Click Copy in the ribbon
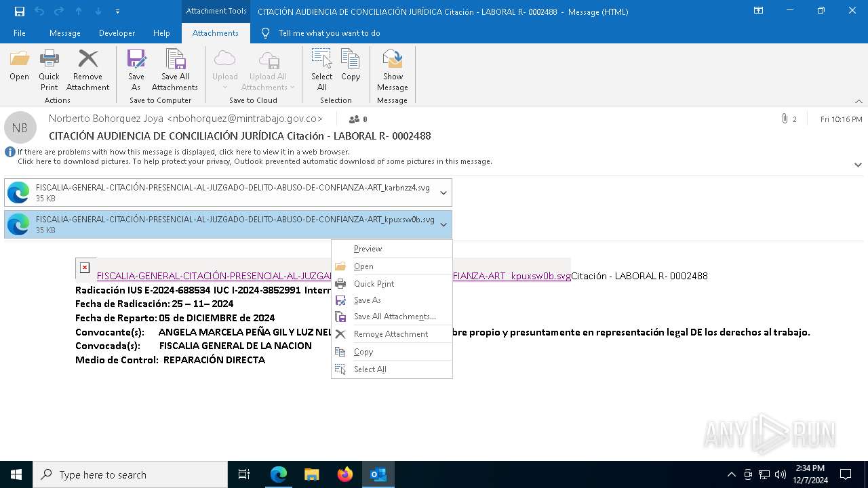Viewport: 868px width, 488px height. (351, 66)
